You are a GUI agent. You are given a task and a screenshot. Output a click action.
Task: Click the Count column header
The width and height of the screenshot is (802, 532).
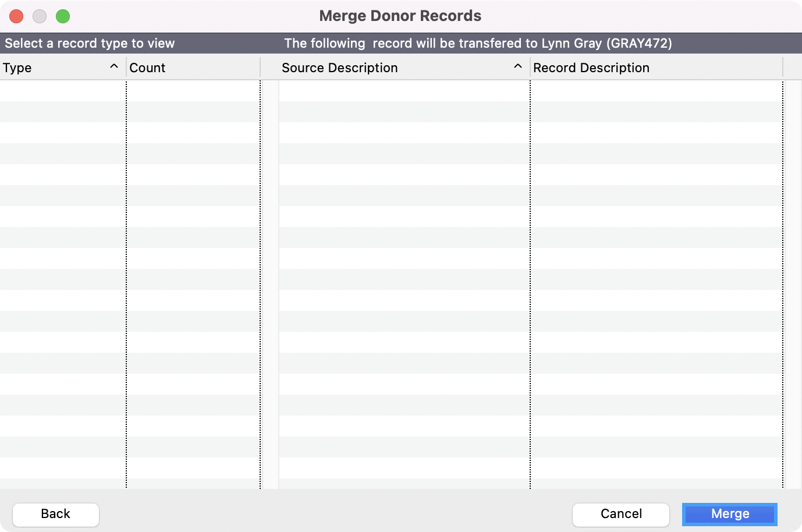coord(147,68)
